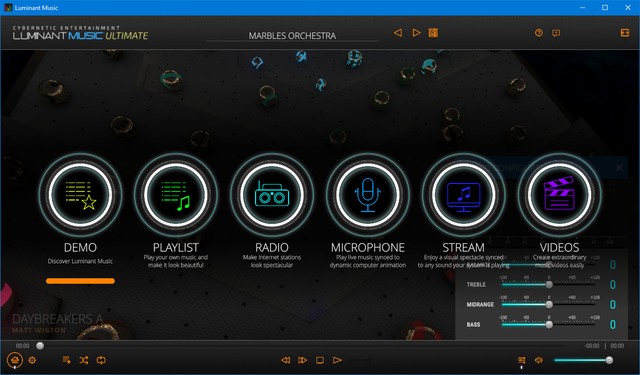Click the DAYBREAKERS track title text
Viewport: 640px width, 375px height.
point(57,319)
